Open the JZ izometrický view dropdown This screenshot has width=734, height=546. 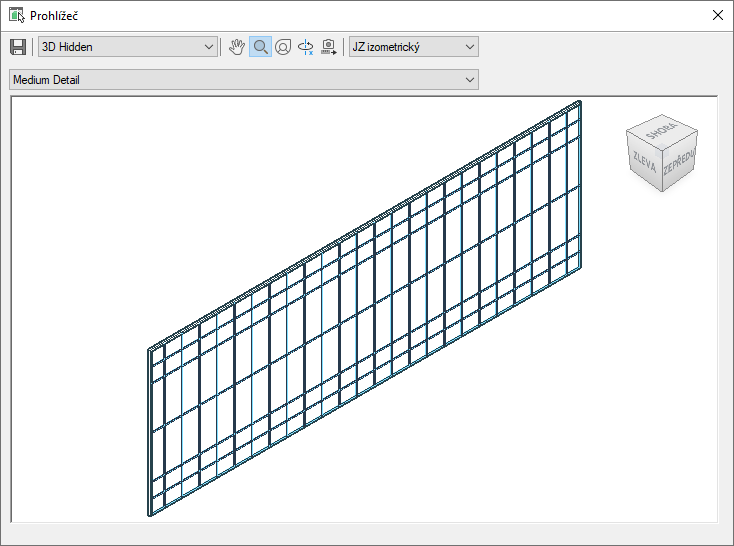(x=414, y=47)
